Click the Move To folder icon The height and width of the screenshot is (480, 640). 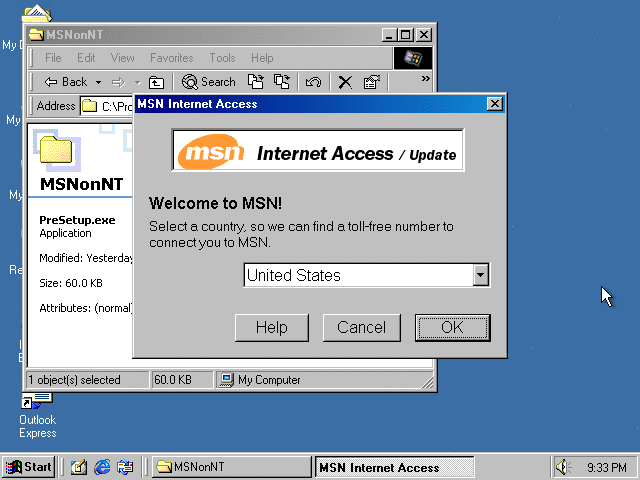tap(256, 82)
